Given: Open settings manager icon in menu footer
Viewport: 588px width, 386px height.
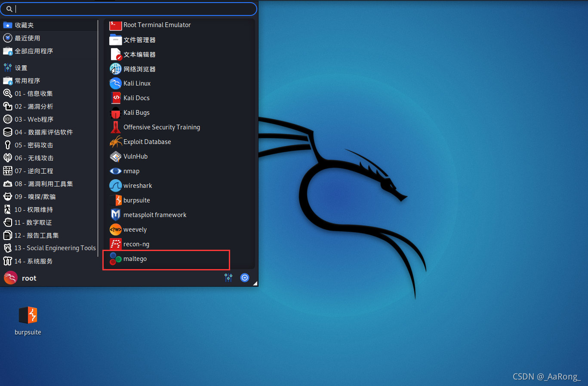Looking at the screenshot, I should [228, 278].
